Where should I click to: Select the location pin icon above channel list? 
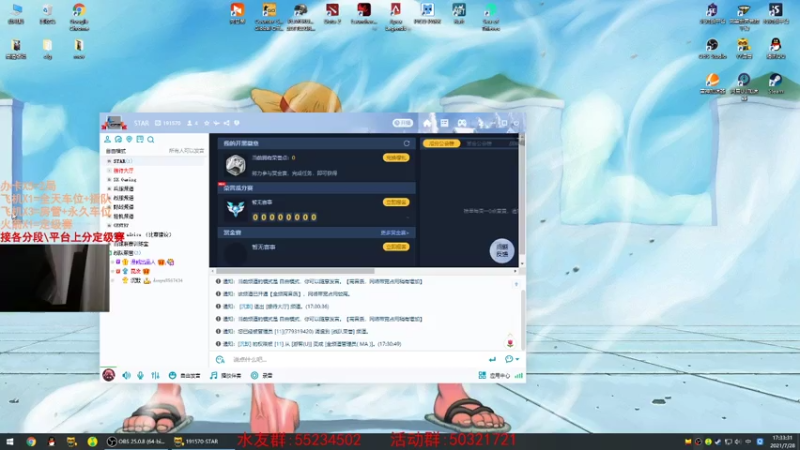pos(129,139)
